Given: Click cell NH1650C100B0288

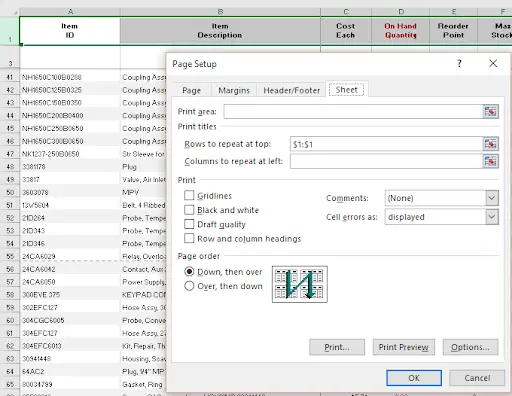Looking at the screenshot, I should tap(70, 77).
